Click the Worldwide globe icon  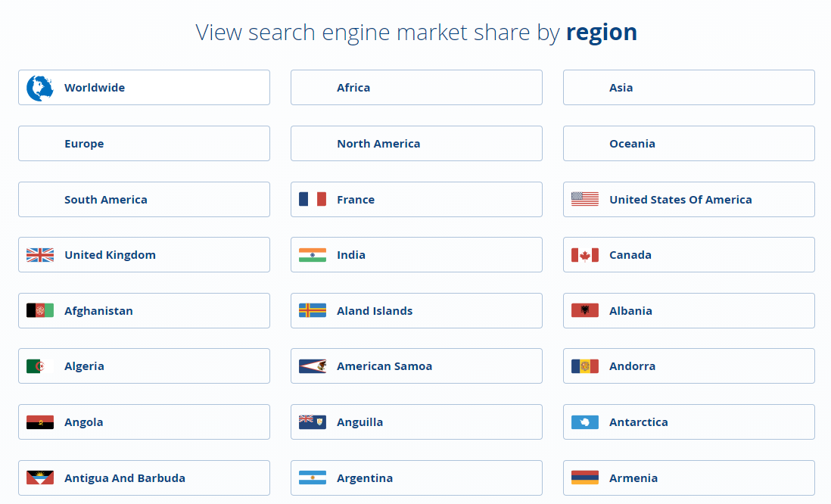[40, 88]
